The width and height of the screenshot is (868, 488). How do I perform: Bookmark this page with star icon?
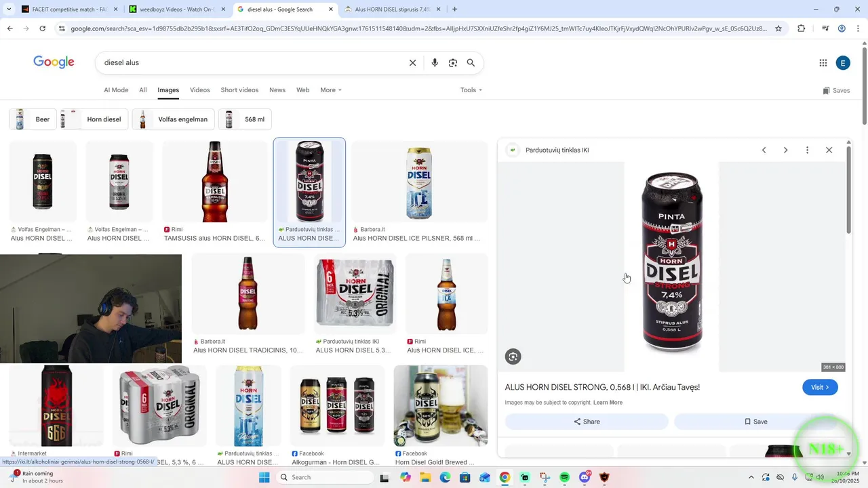point(778,28)
